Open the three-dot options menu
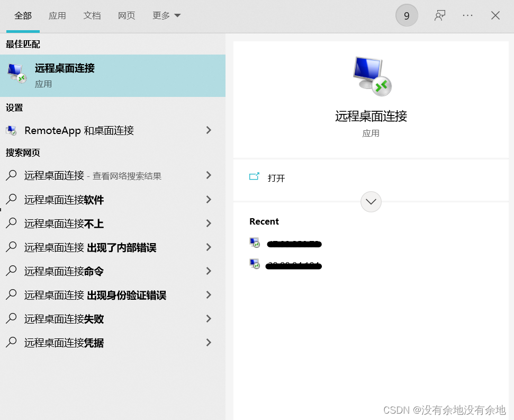This screenshot has height=420, width=514. point(467,15)
